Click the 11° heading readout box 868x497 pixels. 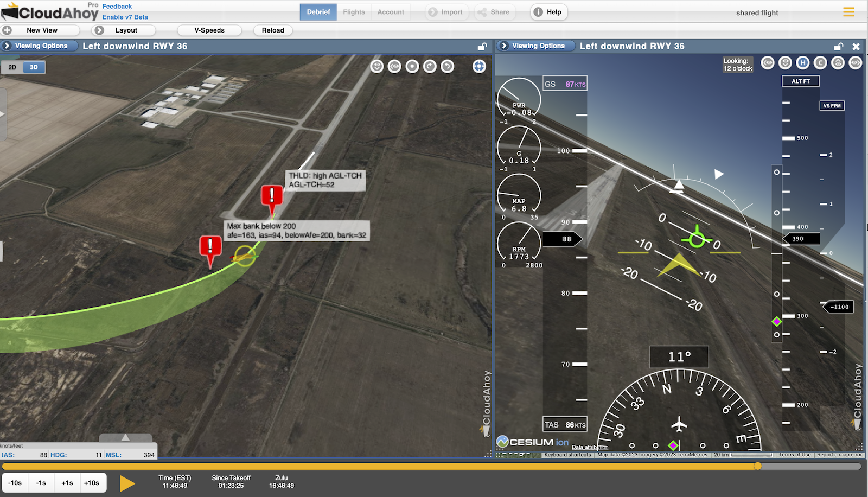[x=679, y=357]
